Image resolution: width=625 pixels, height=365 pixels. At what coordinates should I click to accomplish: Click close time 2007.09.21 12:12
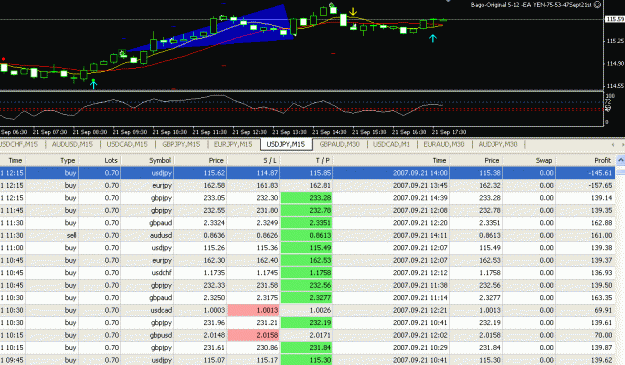[x=420, y=273]
